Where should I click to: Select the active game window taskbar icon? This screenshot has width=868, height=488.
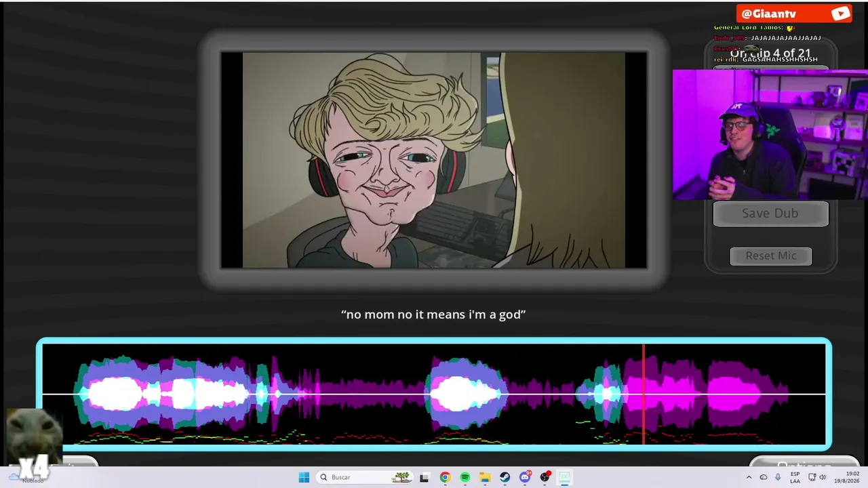click(565, 477)
